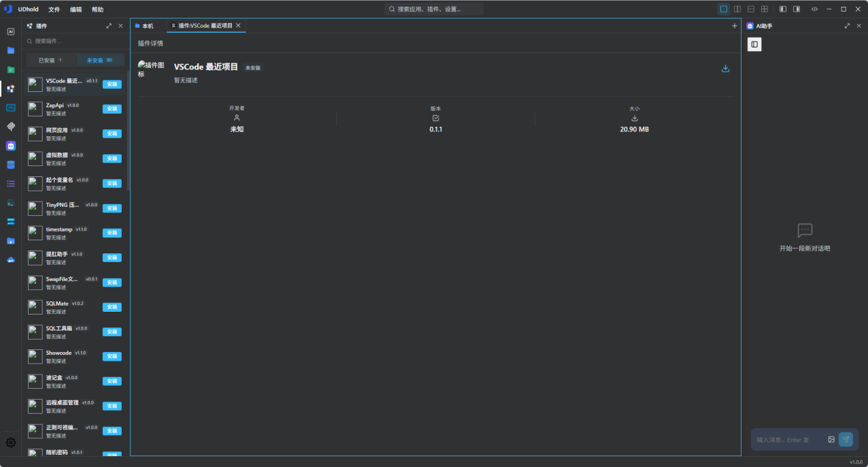This screenshot has height=467, width=868.
Task: Expand the AI assistant panel
Action: (x=847, y=26)
